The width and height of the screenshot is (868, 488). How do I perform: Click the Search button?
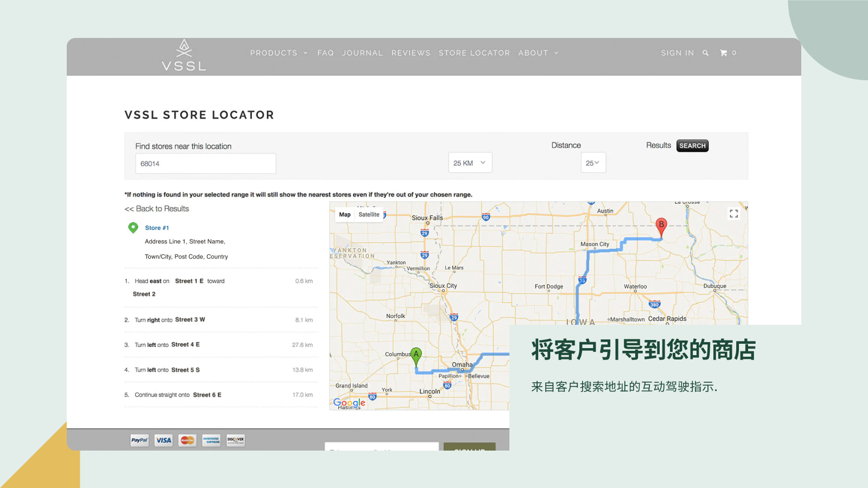tap(692, 146)
